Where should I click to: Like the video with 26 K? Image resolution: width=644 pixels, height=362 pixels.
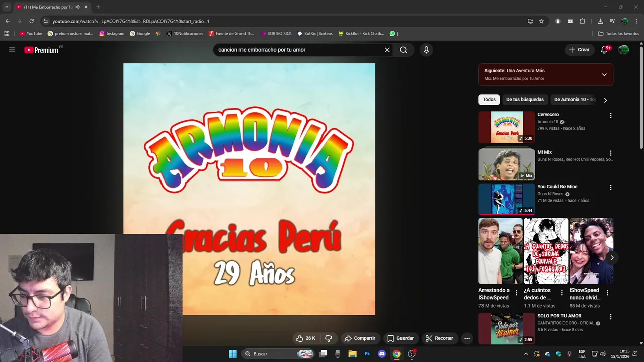point(306,338)
